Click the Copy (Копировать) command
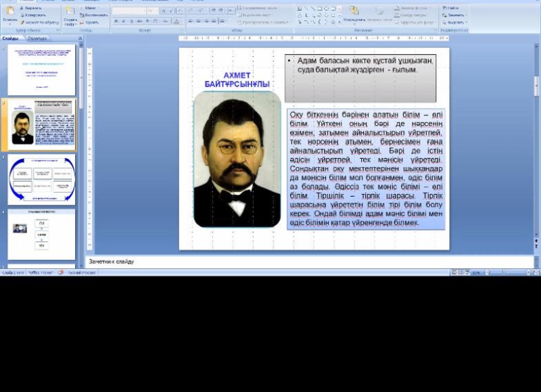The height and width of the screenshot is (392, 541). 35,15
